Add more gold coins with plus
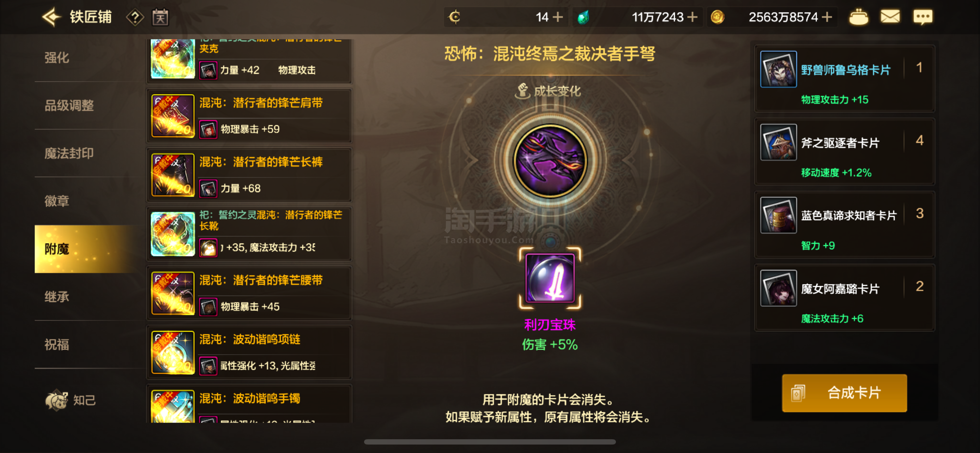The width and height of the screenshot is (980, 453). [827, 17]
